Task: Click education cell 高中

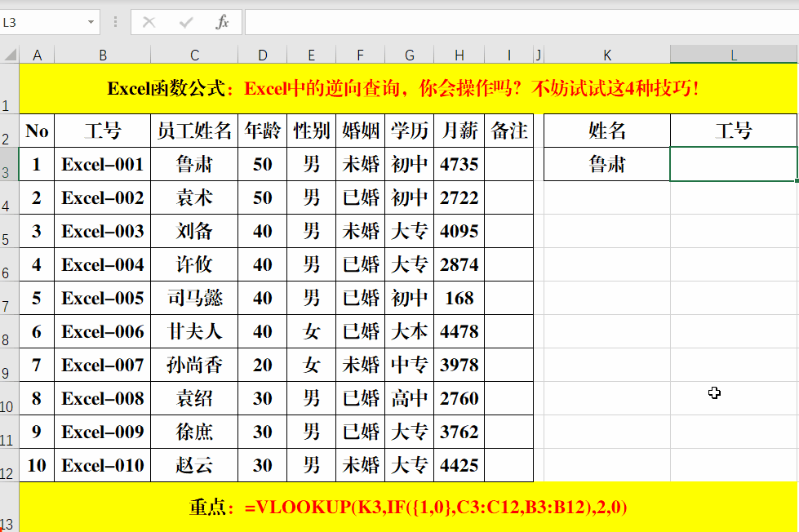Action: point(409,398)
